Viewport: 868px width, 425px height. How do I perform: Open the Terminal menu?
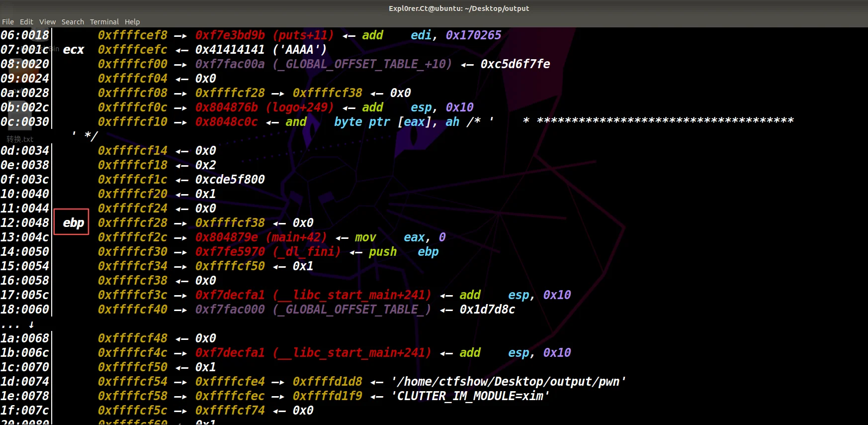(x=104, y=22)
